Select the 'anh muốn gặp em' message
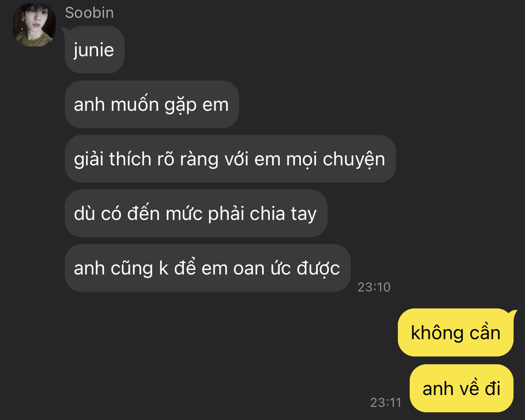This screenshot has height=420, width=525. coord(152,104)
